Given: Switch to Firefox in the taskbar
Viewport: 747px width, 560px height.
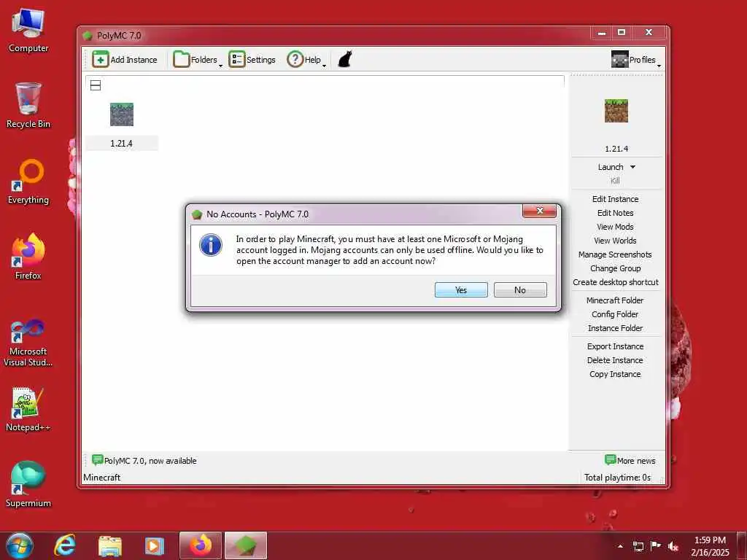Looking at the screenshot, I should (x=201, y=545).
